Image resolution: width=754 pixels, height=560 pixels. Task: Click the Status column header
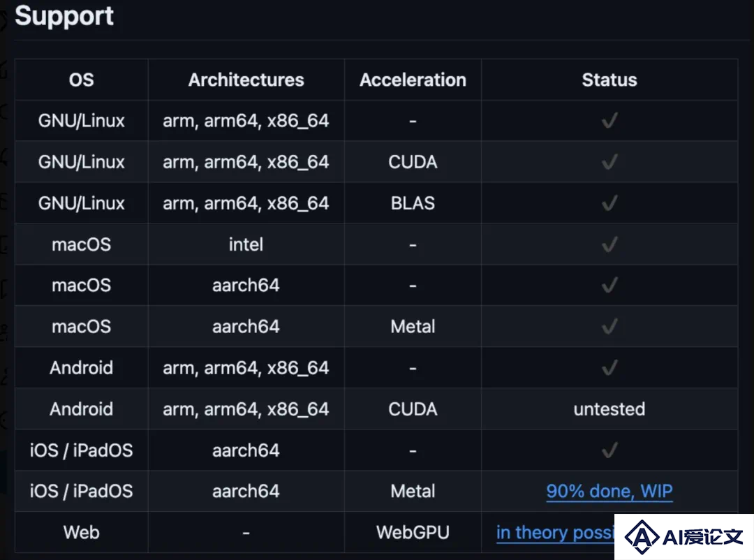tap(609, 80)
